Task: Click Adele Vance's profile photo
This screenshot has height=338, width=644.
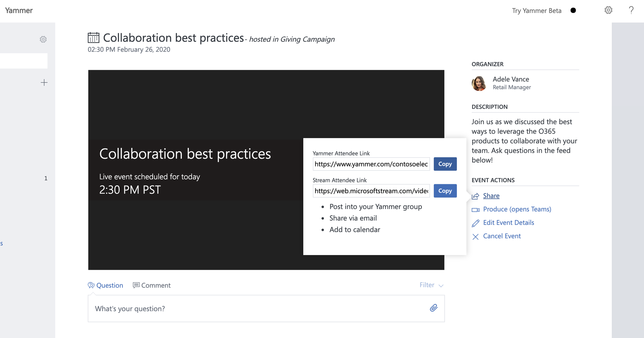Action: (x=479, y=83)
